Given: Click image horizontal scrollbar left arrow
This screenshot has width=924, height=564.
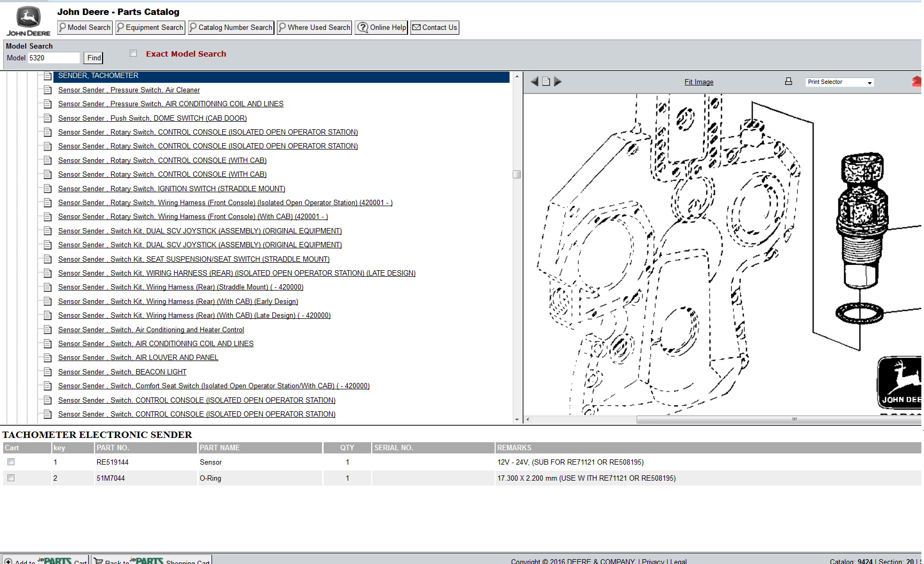Looking at the screenshot, I should pos(528,420).
